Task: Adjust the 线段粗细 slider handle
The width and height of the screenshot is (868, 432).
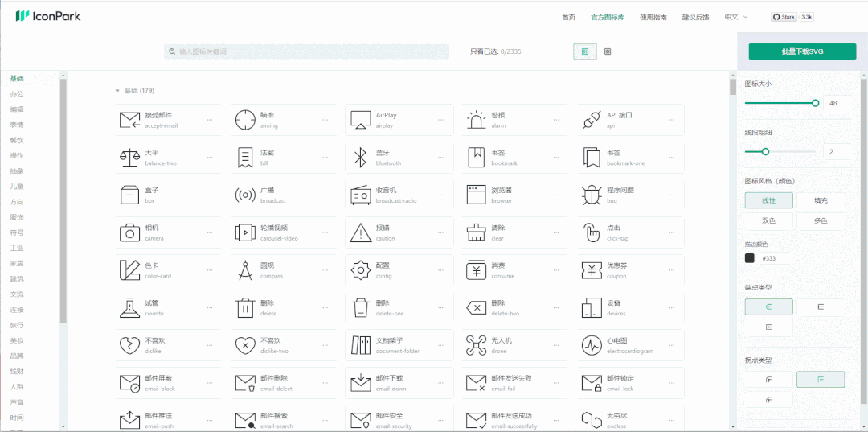Action: (766, 152)
